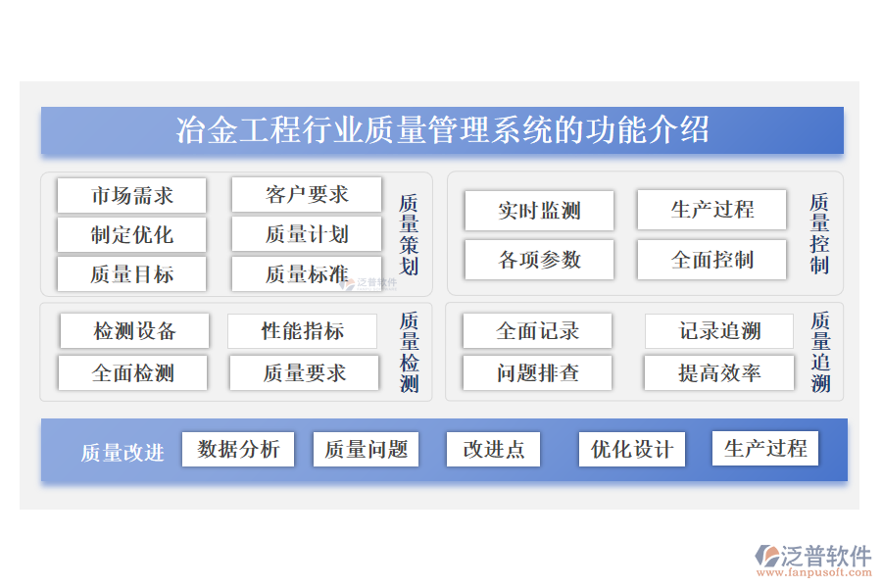Click the 检测设备 button
Screen dimensions: 882x588
tap(133, 330)
